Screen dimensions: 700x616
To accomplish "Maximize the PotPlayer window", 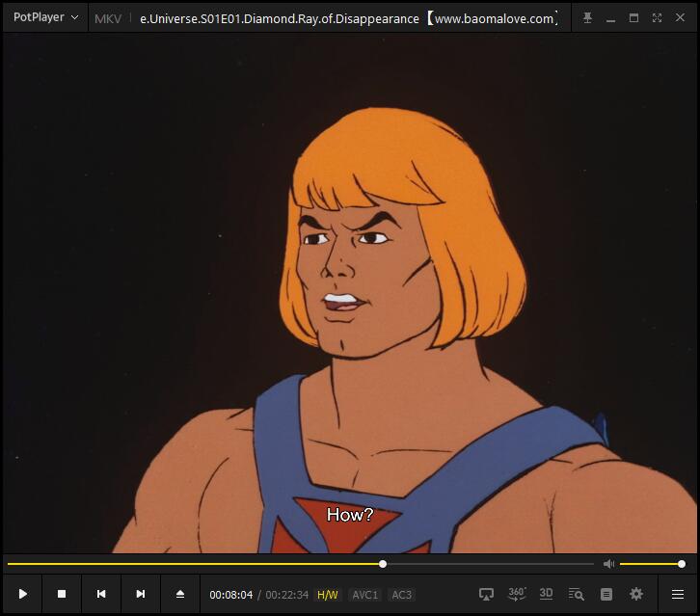I will [633, 18].
